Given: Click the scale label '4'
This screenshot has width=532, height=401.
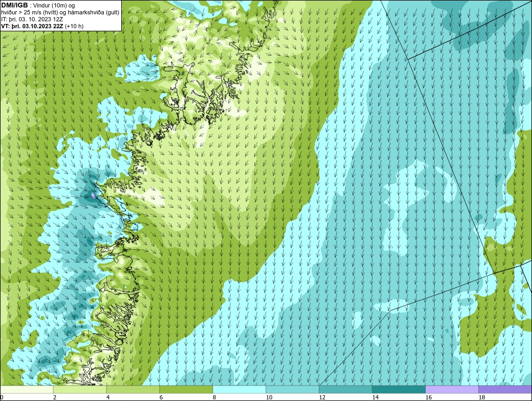Looking at the screenshot, I should [x=108, y=397].
